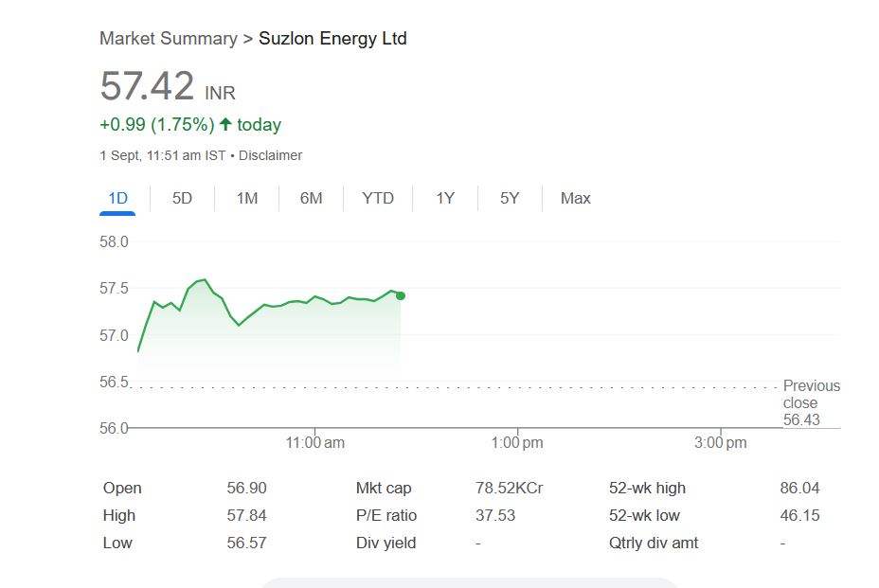Switch to the 5D chart tab
This screenshot has height=588, width=879.
pyautogui.click(x=182, y=198)
